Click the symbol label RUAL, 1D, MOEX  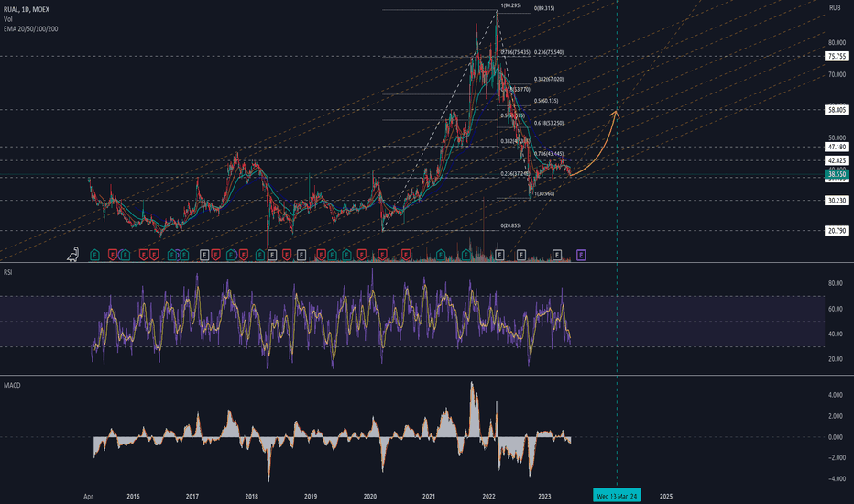click(27, 10)
